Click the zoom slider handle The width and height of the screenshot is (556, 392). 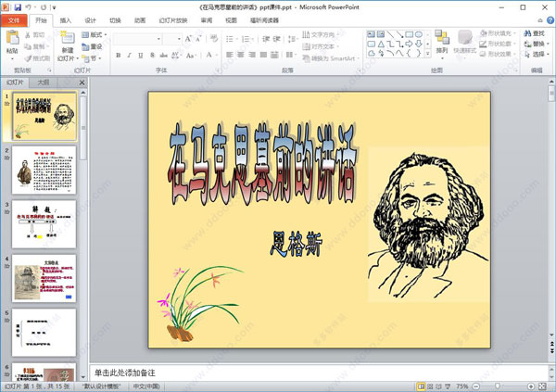(x=498, y=386)
